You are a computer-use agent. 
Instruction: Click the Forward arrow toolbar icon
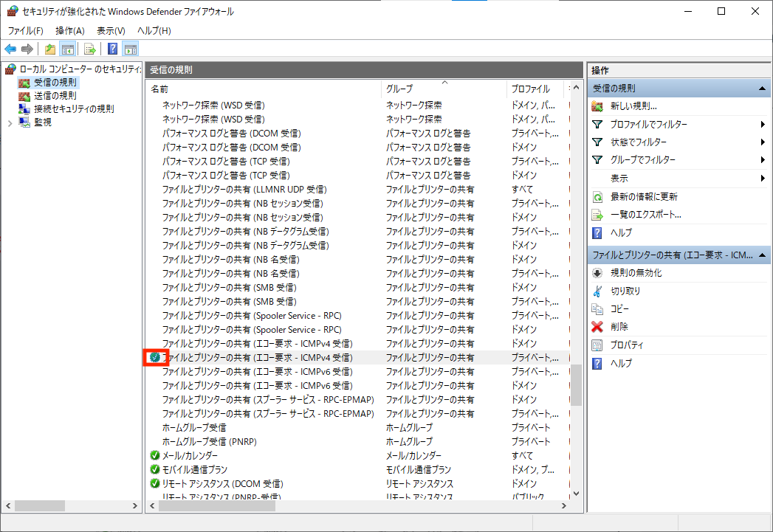(x=27, y=49)
